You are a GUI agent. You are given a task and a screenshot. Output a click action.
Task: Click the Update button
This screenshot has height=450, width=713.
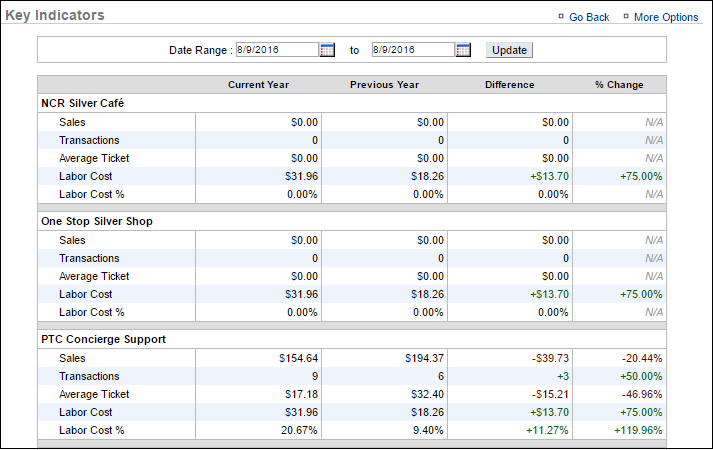pos(509,50)
